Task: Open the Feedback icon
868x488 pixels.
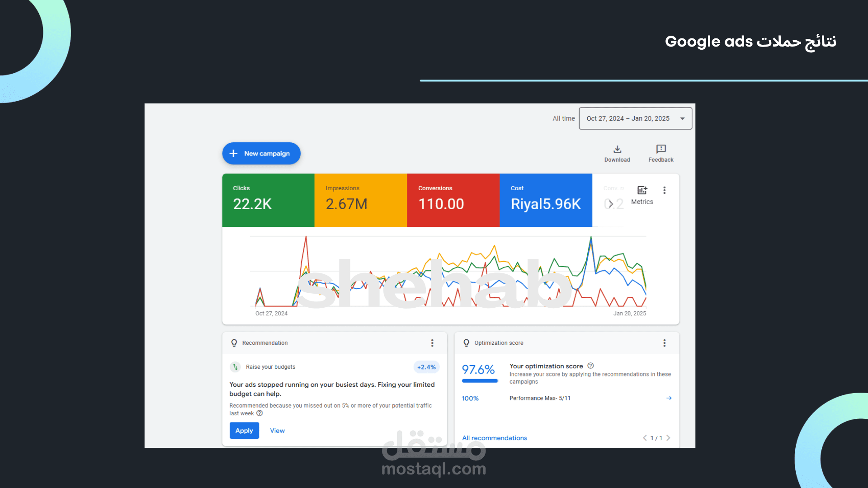Action: (661, 149)
